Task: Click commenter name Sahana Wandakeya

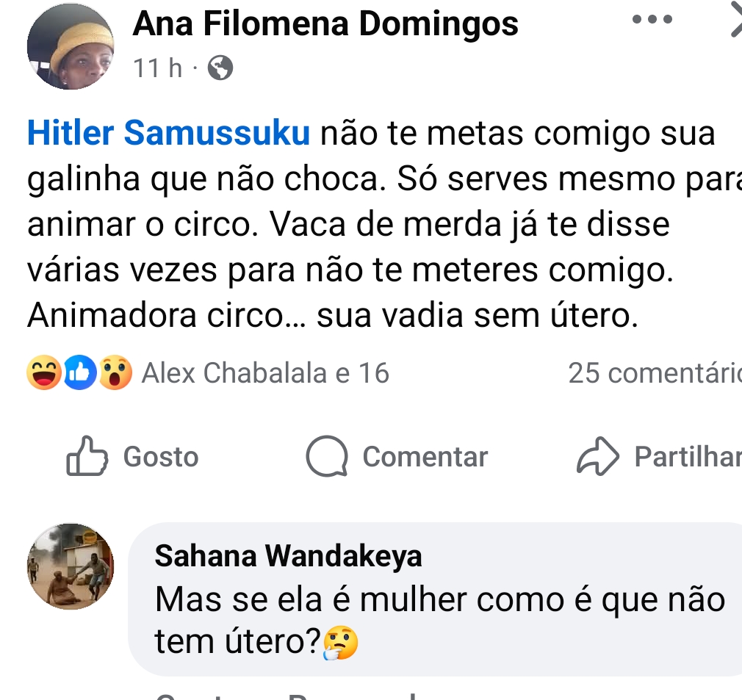Action: (x=289, y=556)
